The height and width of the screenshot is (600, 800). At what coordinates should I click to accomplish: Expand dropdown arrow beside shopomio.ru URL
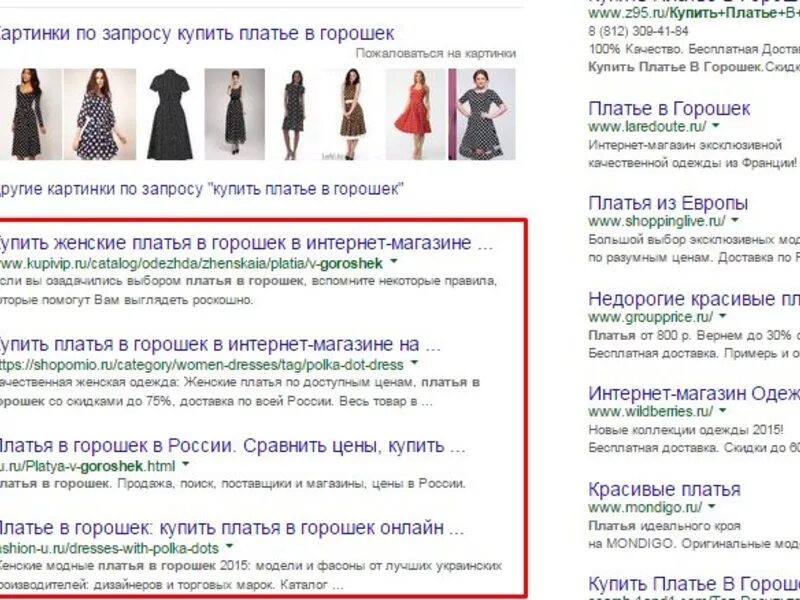(x=414, y=363)
